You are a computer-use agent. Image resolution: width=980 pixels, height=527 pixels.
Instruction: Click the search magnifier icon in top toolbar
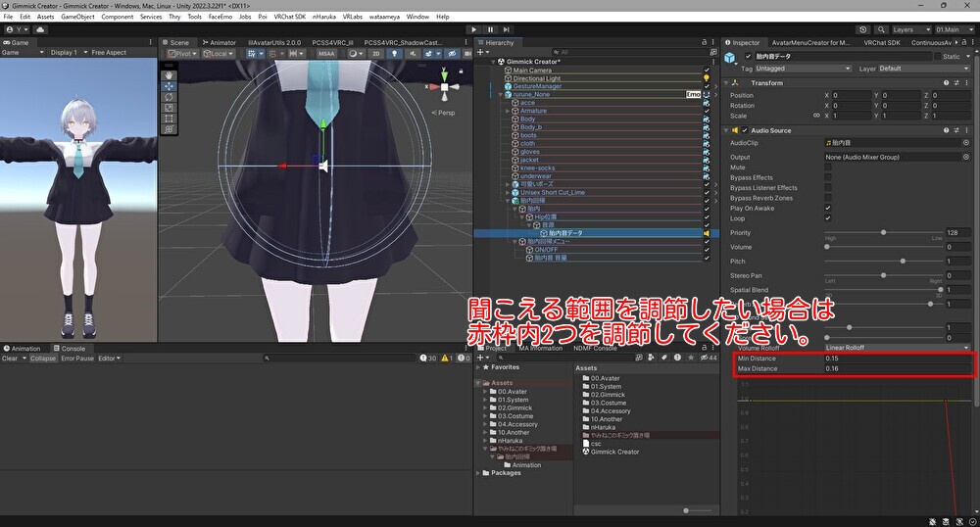tap(881, 29)
